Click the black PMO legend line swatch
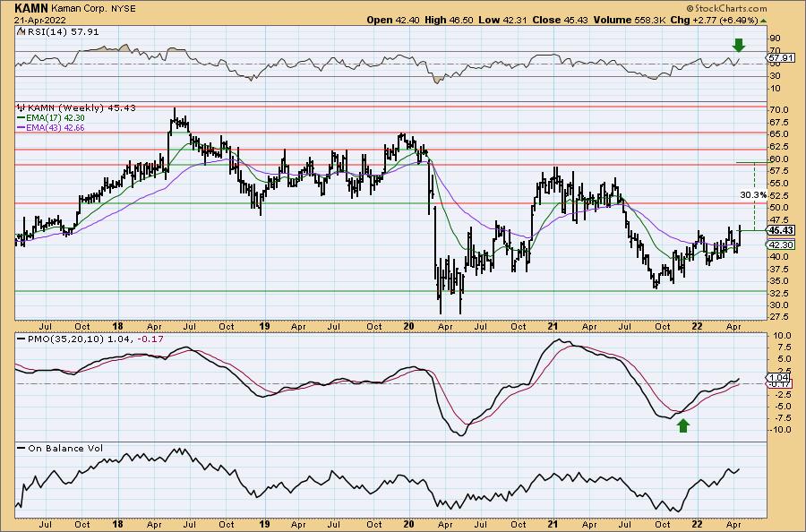This screenshot has width=806, height=532. tap(21, 339)
